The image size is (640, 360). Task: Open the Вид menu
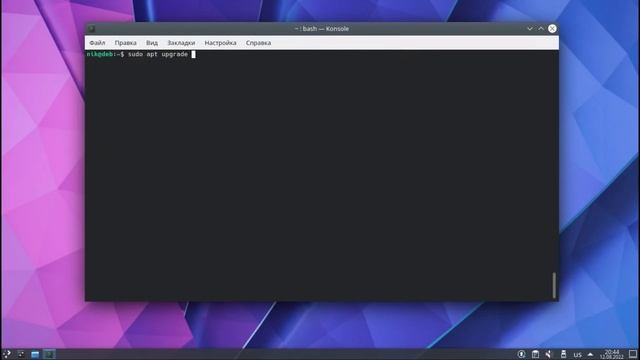click(x=152, y=43)
